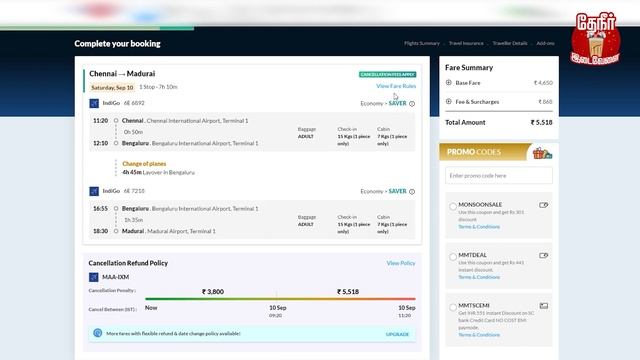Click the MMTDEAL coupon ticket icon
Viewport: 640px width, 360px height.
click(543, 256)
